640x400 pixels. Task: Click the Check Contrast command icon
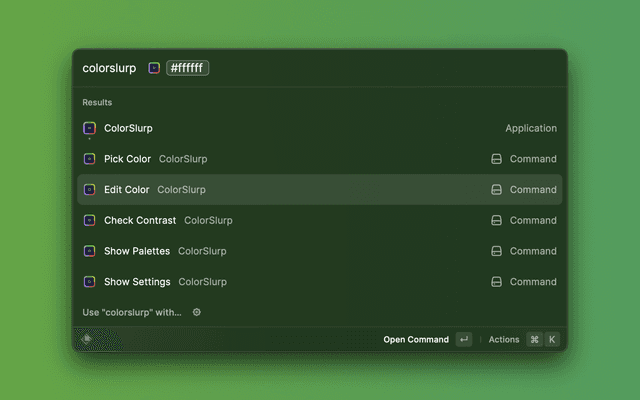click(89, 220)
